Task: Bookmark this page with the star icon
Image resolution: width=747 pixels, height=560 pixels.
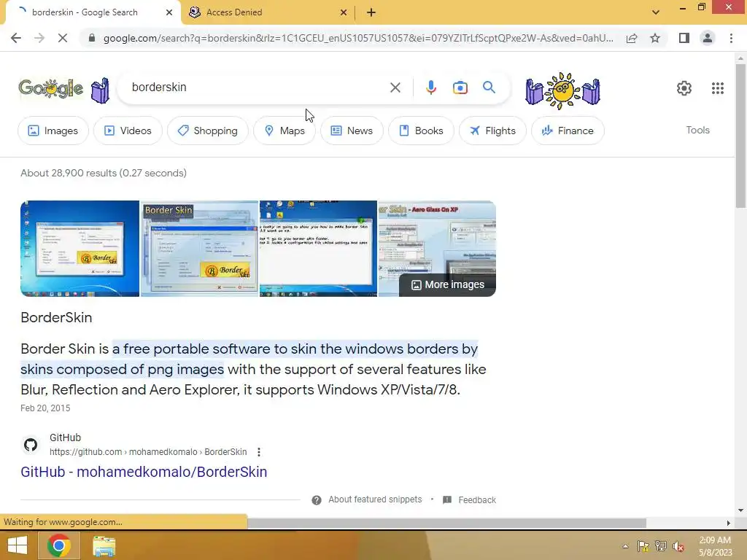Action: tap(655, 38)
